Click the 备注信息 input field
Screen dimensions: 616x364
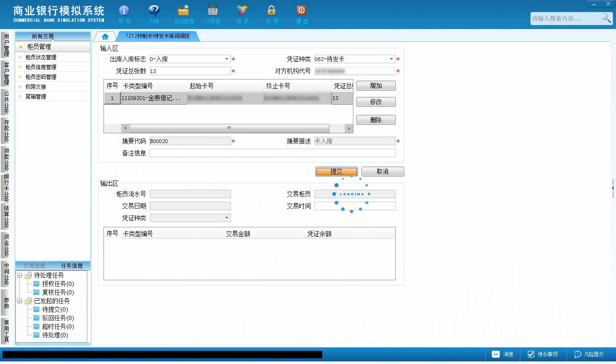(x=272, y=153)
